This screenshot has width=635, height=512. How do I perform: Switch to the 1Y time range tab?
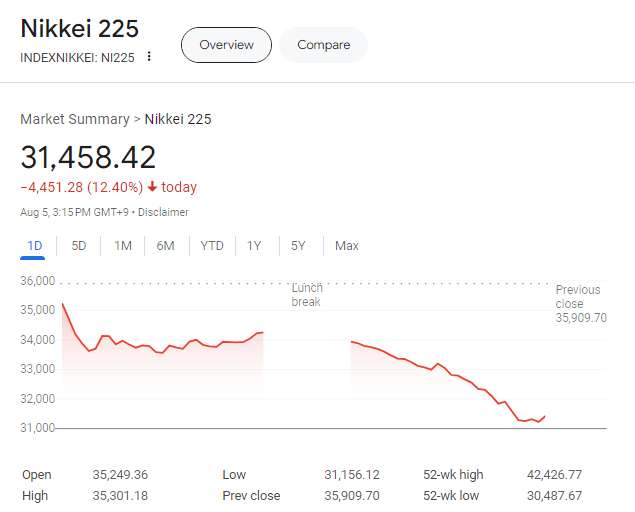click(x=254, y=246)
